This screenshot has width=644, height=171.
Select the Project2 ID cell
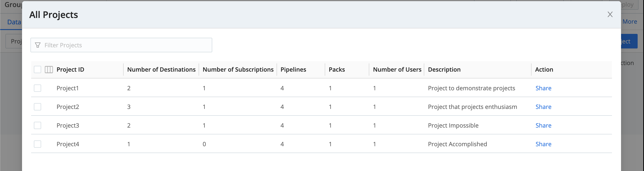click(68, 107)
